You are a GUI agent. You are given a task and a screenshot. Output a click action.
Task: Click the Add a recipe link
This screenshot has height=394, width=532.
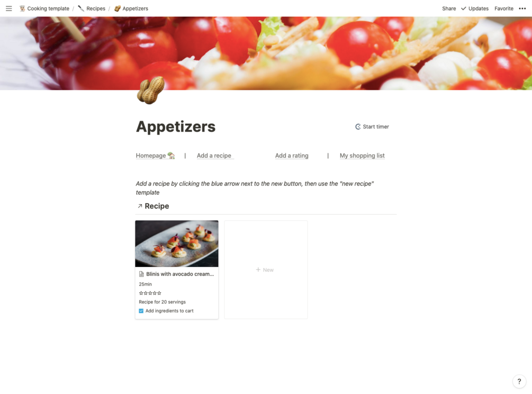(x=214, y=155)
